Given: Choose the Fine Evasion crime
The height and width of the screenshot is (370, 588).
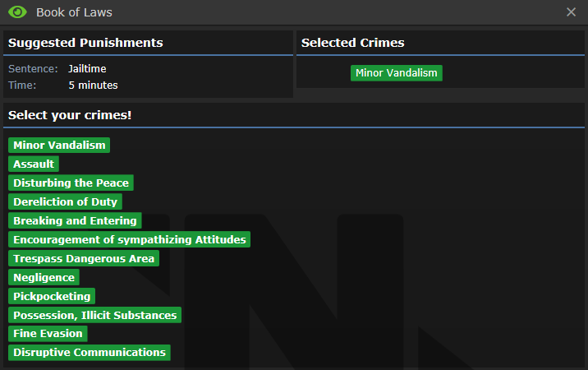Looking at the screenshot, I should [48, 334].
